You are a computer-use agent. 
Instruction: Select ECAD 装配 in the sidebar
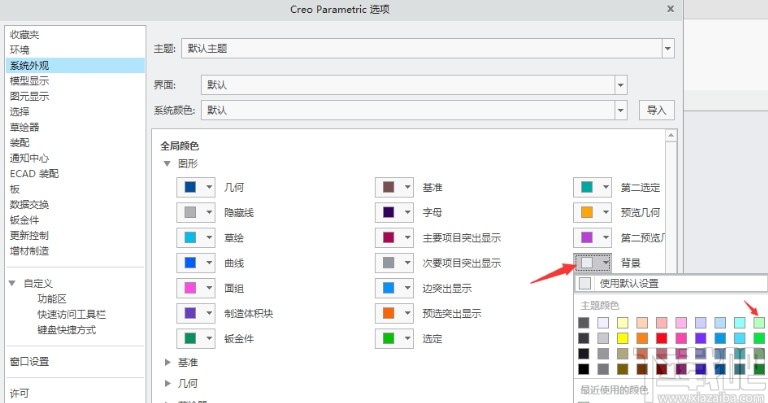click(34, 174)
